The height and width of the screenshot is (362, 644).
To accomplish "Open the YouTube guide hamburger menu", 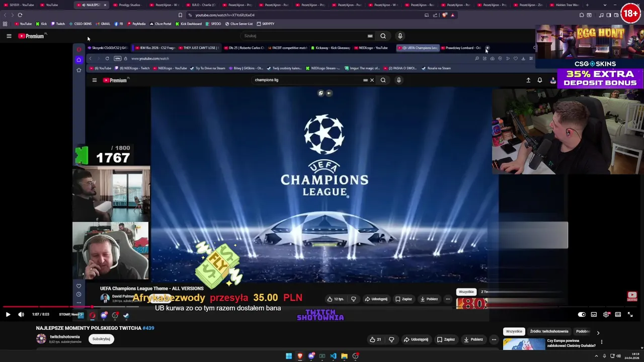I will [9, 36].
